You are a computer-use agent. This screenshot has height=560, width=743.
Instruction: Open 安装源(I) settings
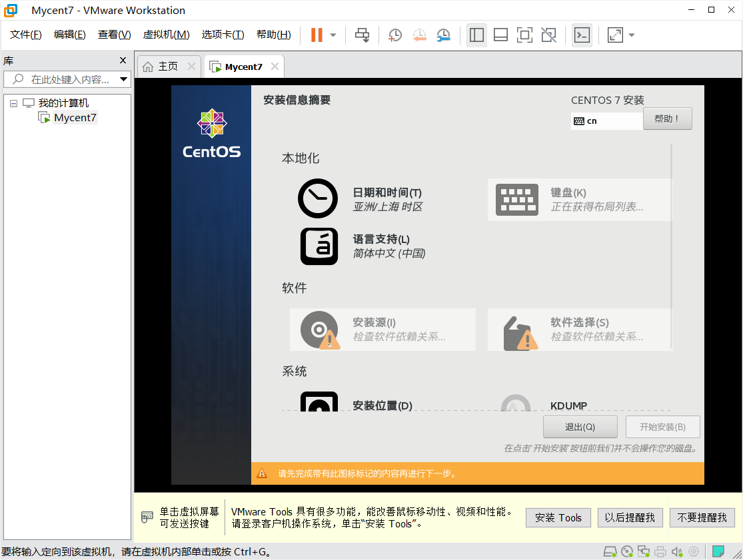pyautogui.click(x=382, y=330)
